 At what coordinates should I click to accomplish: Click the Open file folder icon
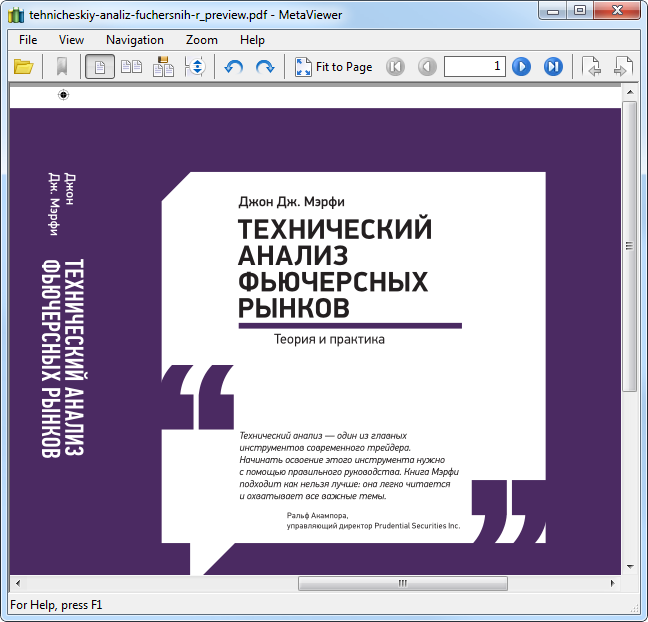pos(23,67)
